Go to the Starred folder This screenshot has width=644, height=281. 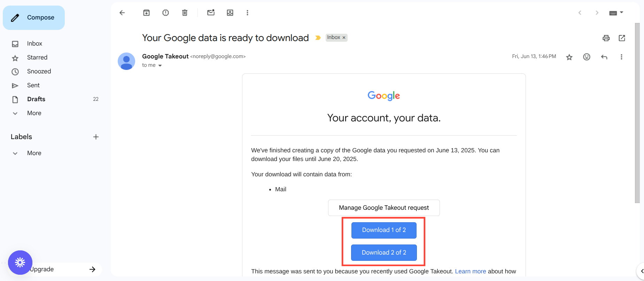tap(37, 57)
